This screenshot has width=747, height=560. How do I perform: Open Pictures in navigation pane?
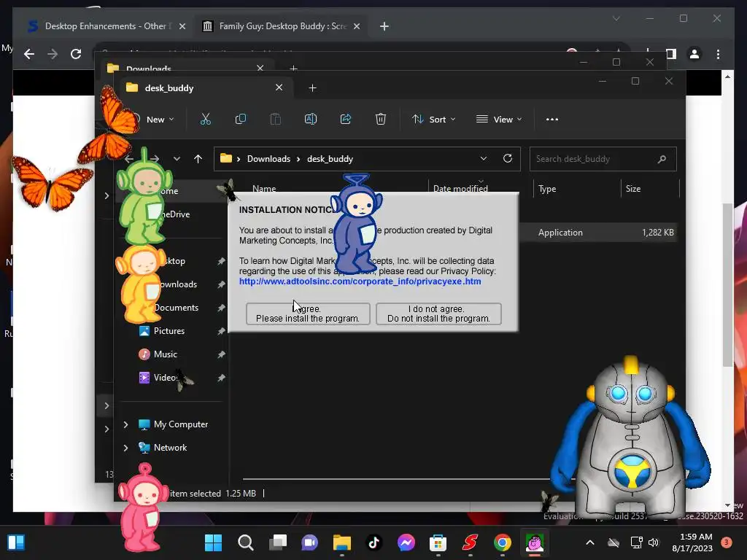169,331
